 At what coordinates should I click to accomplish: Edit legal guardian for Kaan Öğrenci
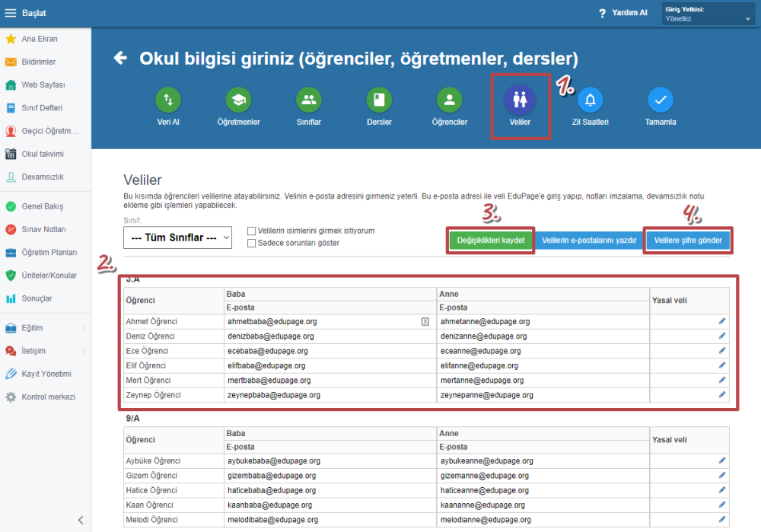tap(722, 505)
